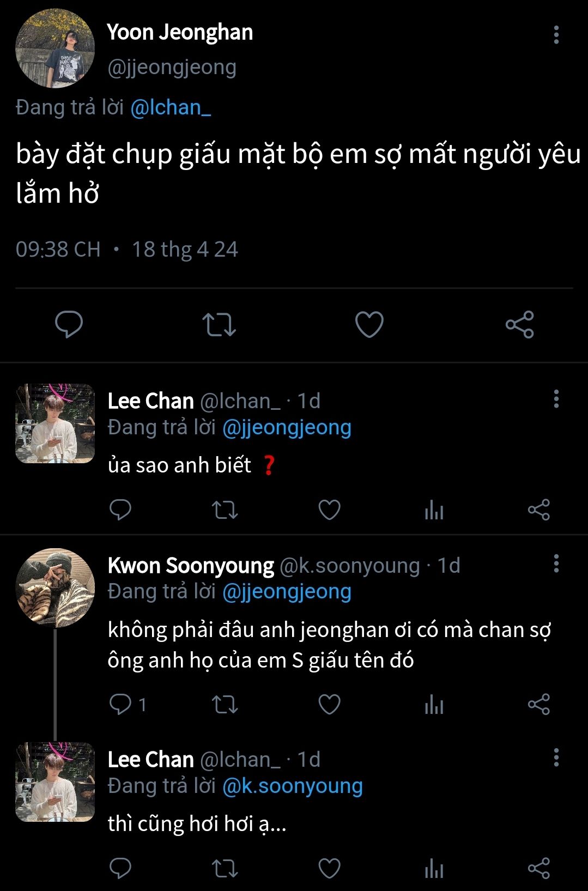Open the @k.soonyoung mention link
The image size is (588, 891).
(293, 786)
